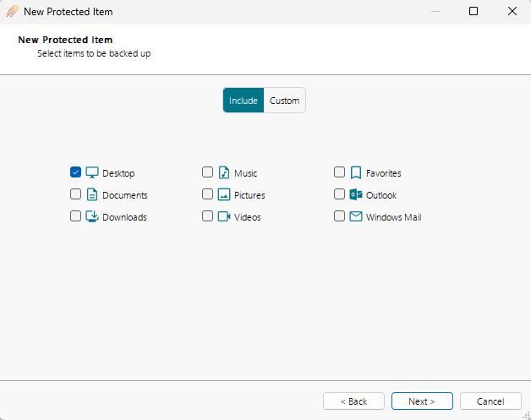Image resolution: width=531 pixels, height=420 pixels.
Task: Click the Favorites bookmark icon
Action: coord(356,172)
